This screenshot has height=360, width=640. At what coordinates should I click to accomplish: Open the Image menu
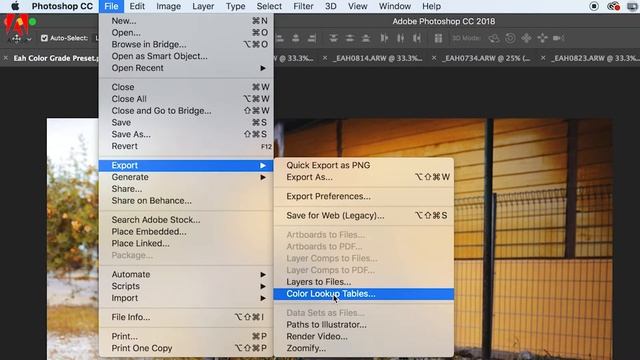click(169, 6)
